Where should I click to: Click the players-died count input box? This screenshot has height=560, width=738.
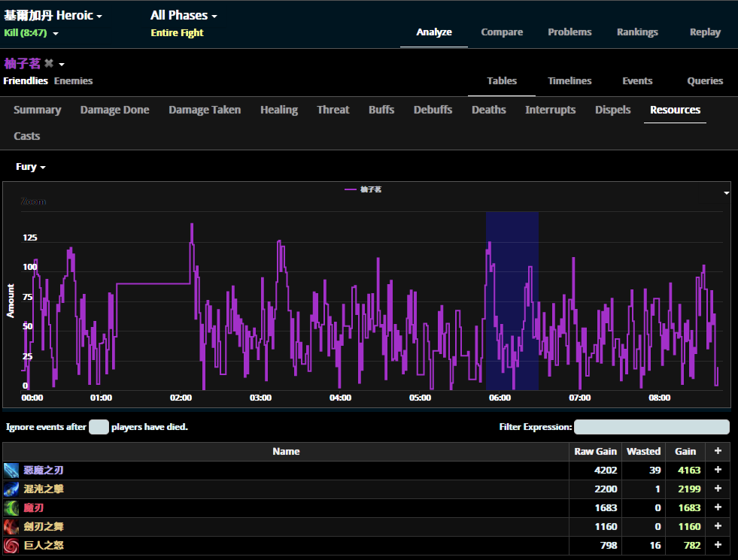99,427
